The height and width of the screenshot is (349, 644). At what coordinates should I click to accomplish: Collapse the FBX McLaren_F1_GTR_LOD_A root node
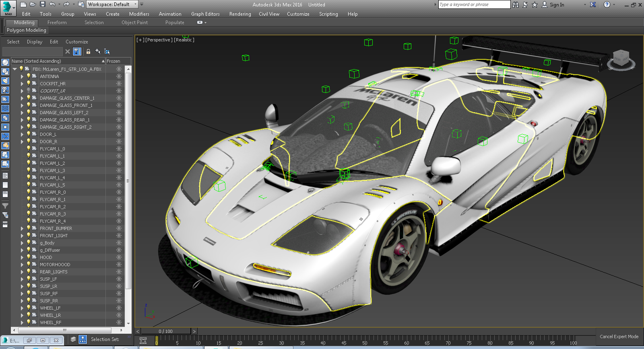[15, 69]
